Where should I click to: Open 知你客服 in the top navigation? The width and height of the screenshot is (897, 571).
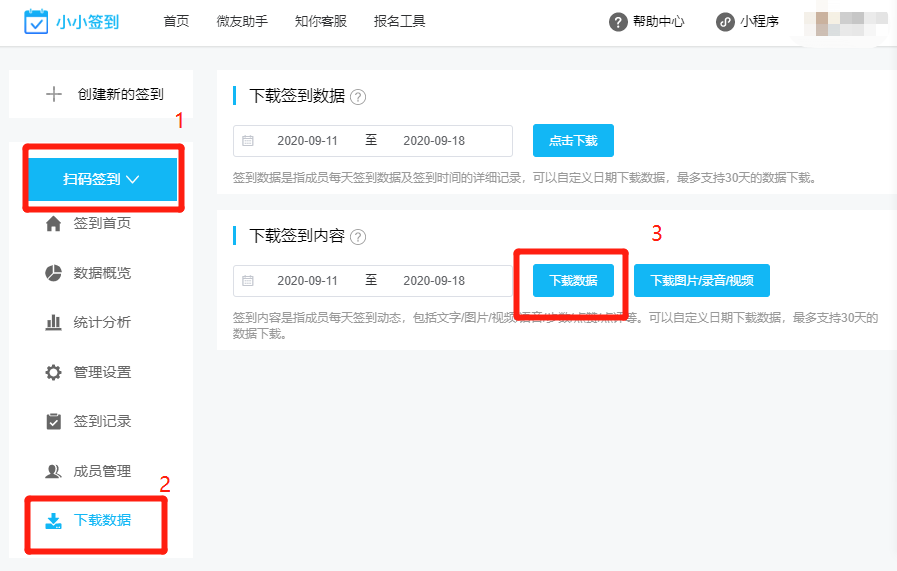321,22
